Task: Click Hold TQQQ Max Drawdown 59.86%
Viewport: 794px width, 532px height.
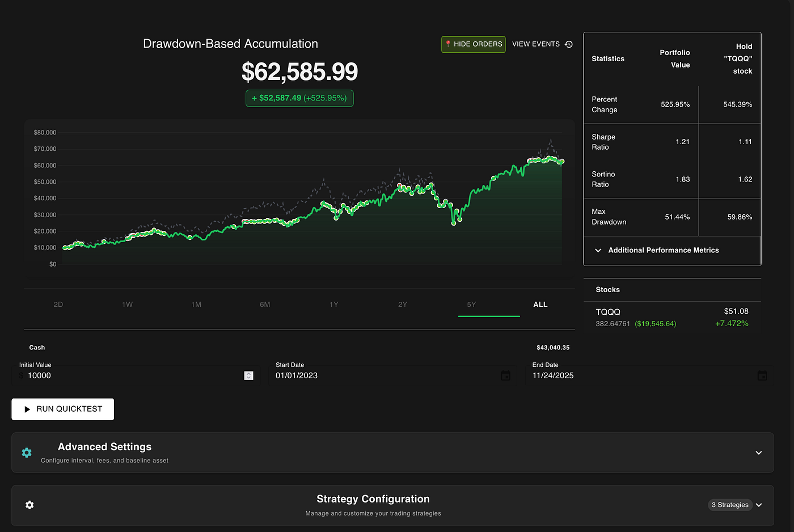Action: pos(740,217)
